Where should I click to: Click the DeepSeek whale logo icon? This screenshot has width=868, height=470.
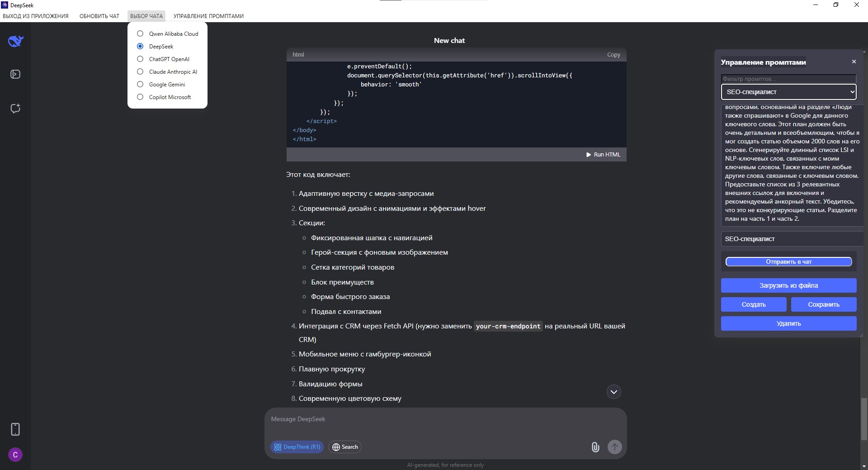click(x=16, y=41)
